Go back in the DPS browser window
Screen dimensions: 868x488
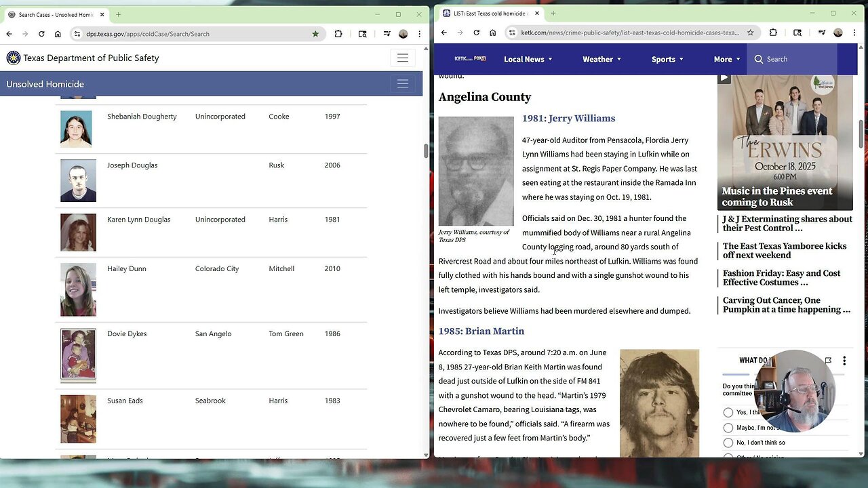point(9,34)
